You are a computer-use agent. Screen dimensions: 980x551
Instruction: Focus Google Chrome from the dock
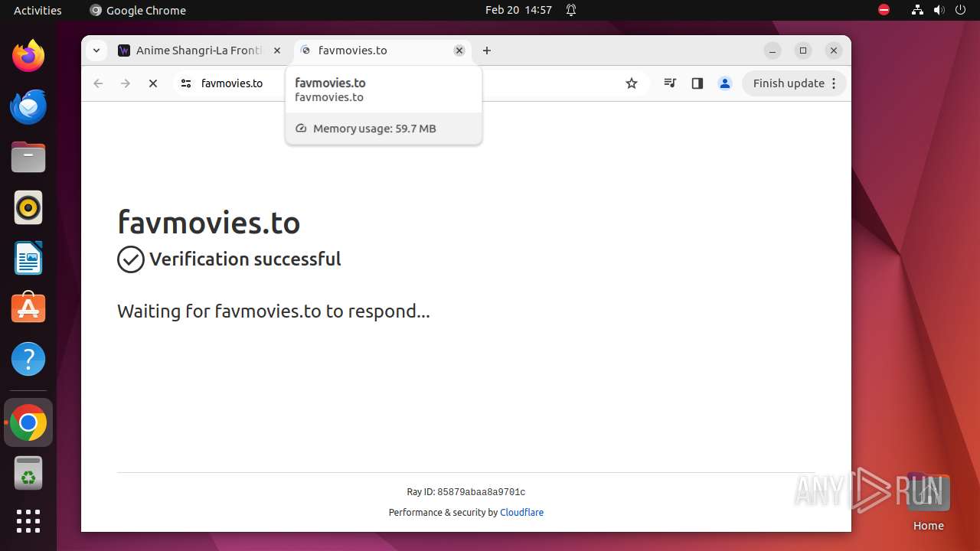point(28,422)
